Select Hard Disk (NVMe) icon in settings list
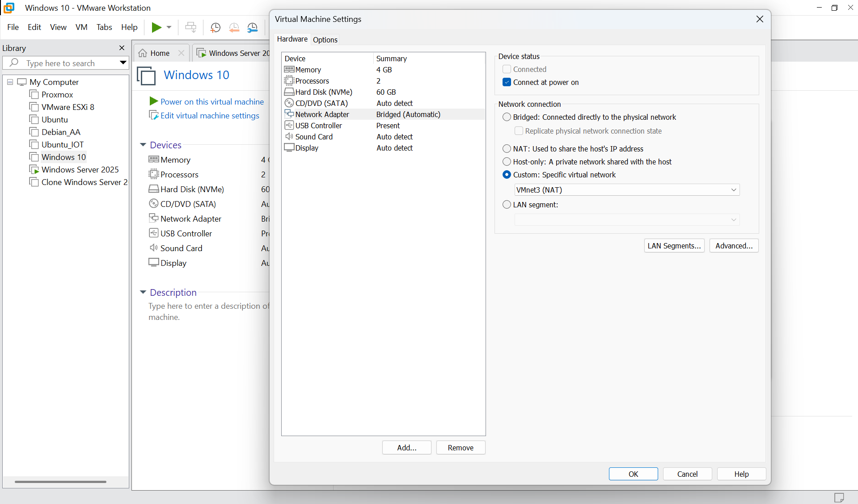 [x=289, y=92]
